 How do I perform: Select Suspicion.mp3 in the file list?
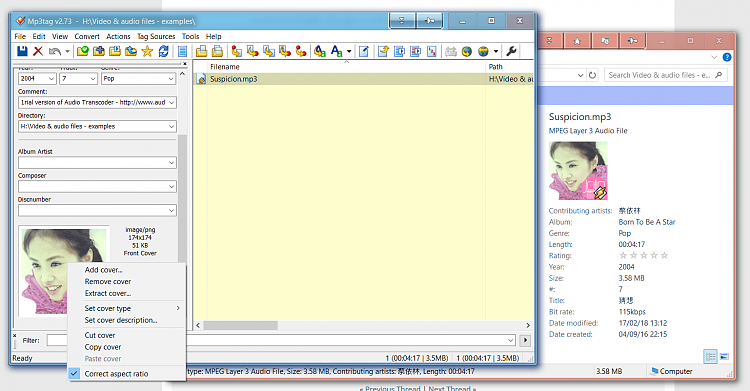(233, 79)
